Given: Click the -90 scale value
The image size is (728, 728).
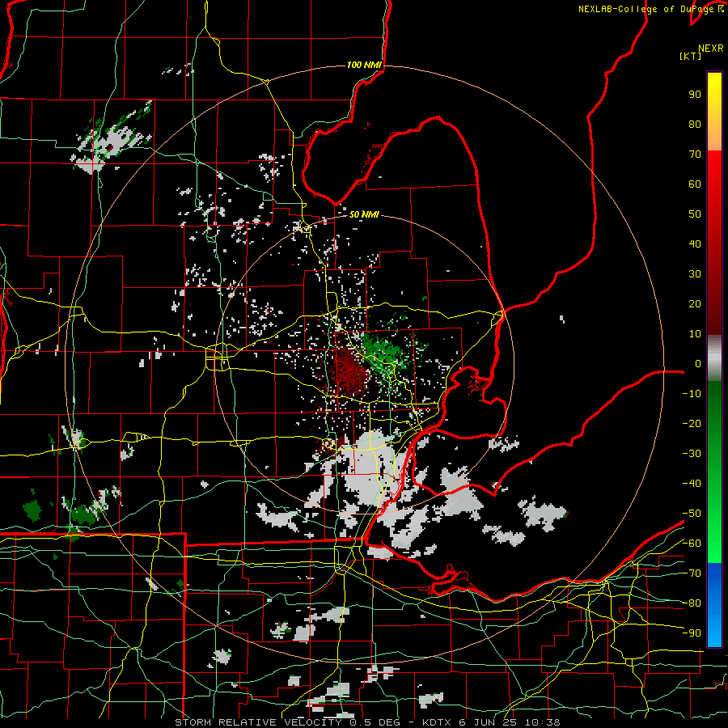Looking at the screenshot, I should click(x=692, y=633).
